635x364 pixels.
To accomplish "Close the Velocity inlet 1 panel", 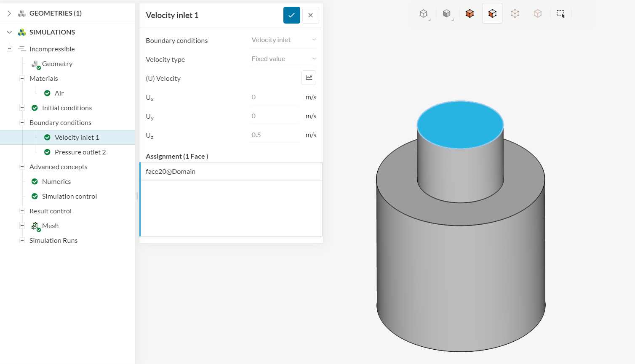I will (310, 15).
